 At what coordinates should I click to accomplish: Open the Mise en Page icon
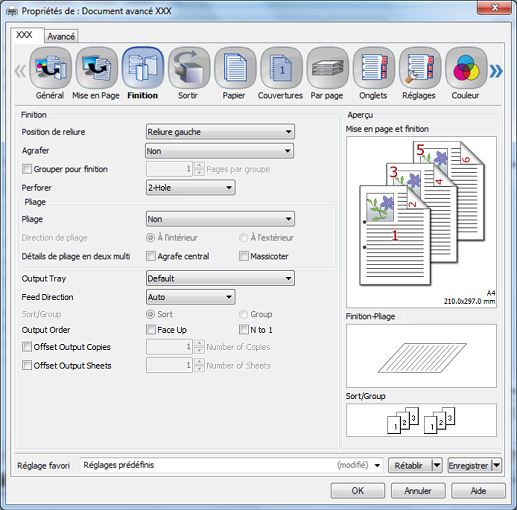97,68
